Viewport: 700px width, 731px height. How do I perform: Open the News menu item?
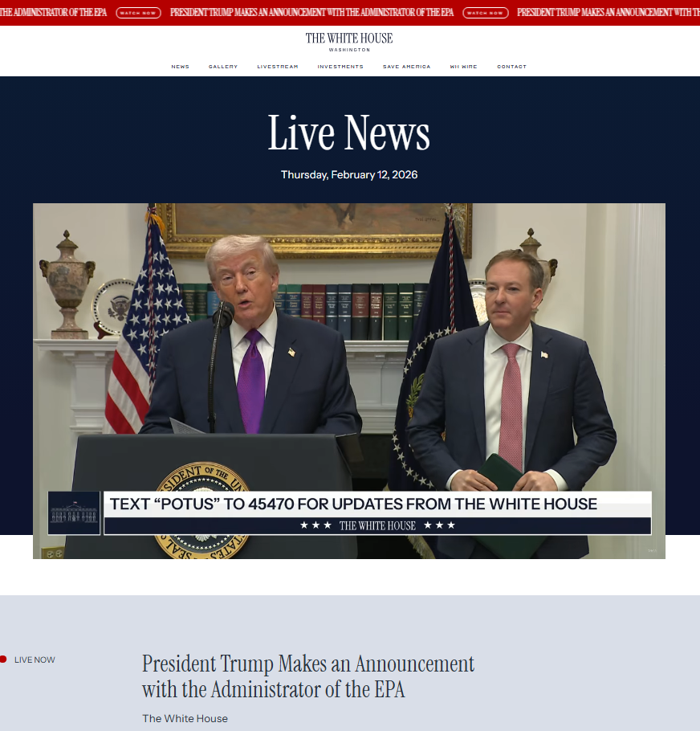point(180,67)
